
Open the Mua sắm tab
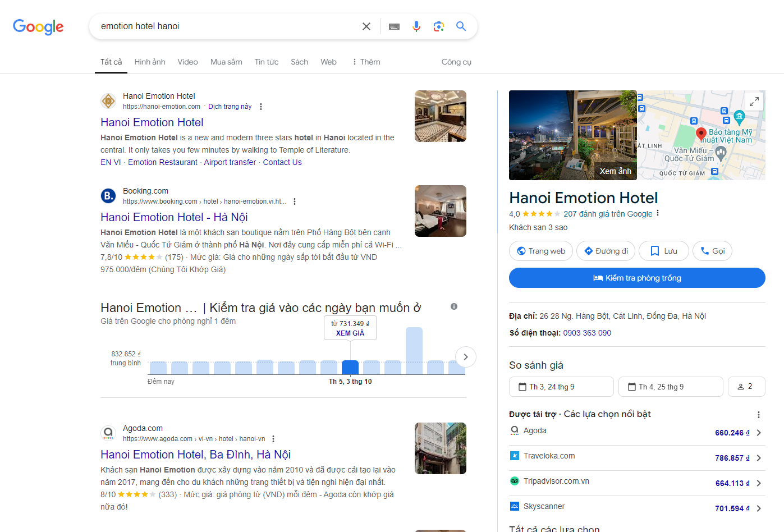226,62
